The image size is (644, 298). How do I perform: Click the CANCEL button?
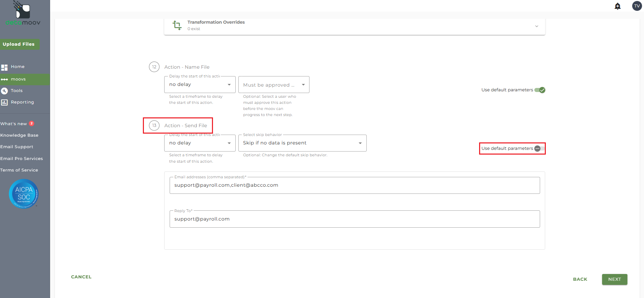(x=81, y=277)
